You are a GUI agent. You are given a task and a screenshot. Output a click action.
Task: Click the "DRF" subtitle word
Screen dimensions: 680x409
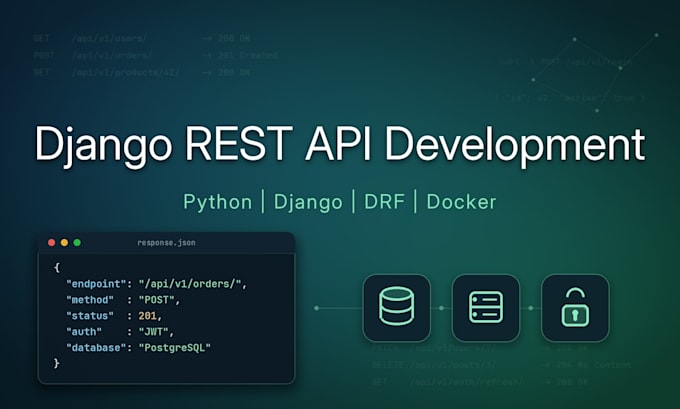[384, 202]
